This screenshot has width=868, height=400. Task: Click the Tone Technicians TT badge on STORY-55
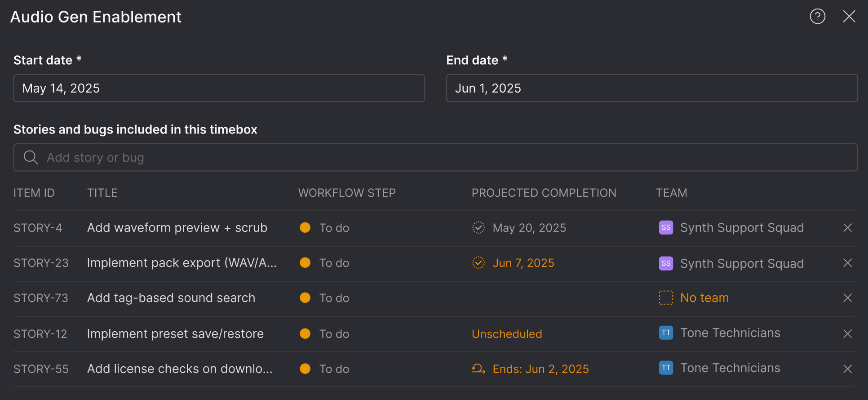point(666,368)
